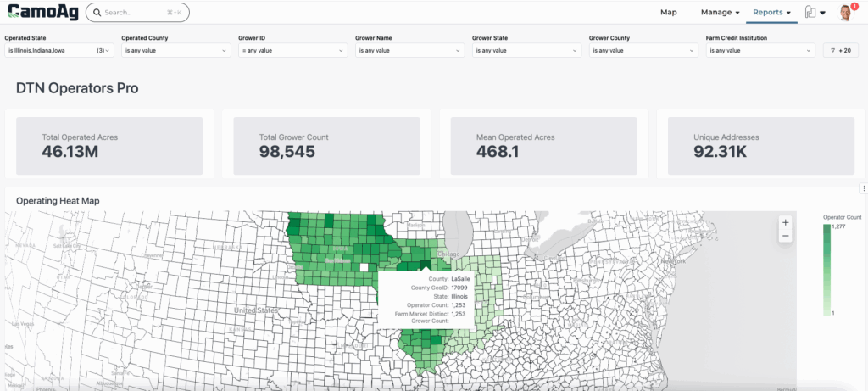This screenshot has height=391, width=868.
Task: Open the search field
Action: click(137, 12)
